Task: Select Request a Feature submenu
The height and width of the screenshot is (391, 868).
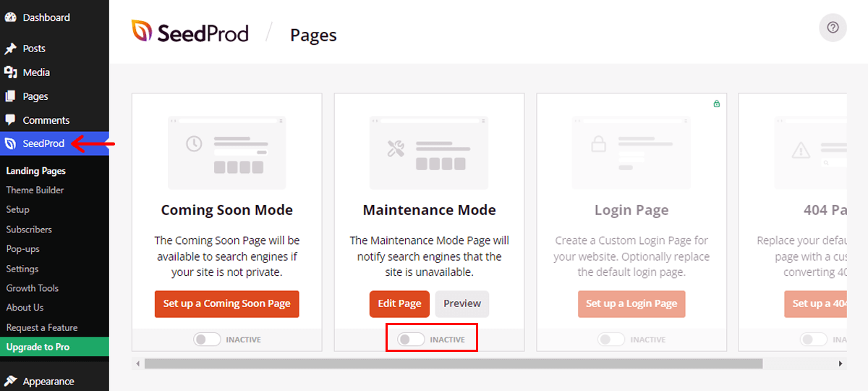Action: 42,327
